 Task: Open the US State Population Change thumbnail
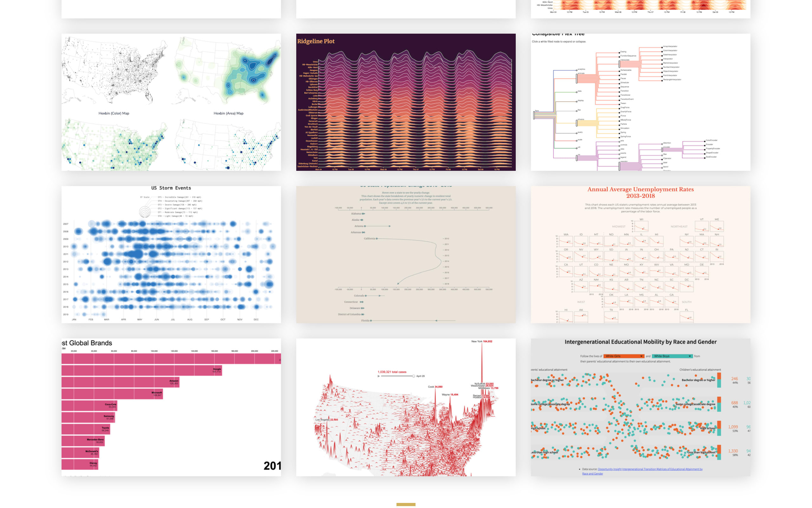coord(406,255)
